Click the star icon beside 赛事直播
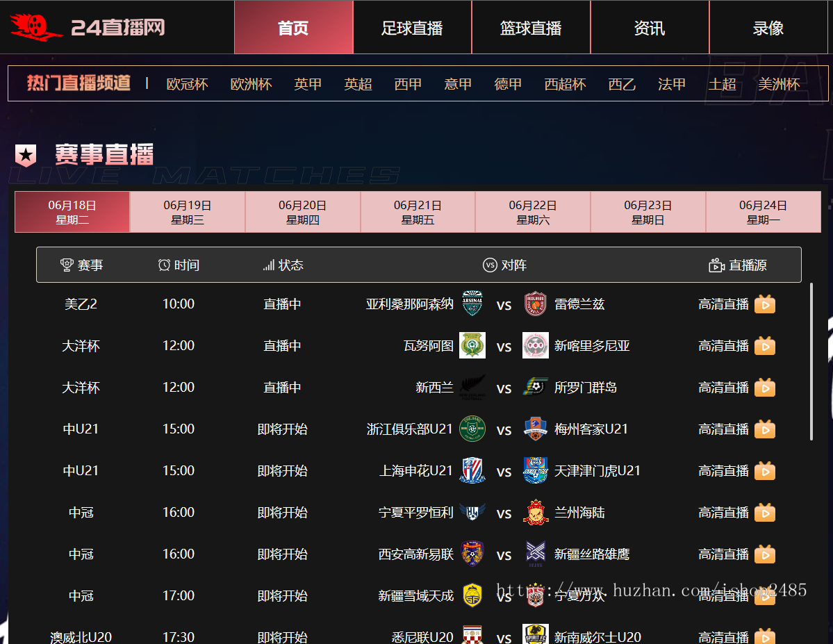The image size is (833, 644). tap(26, 156)
